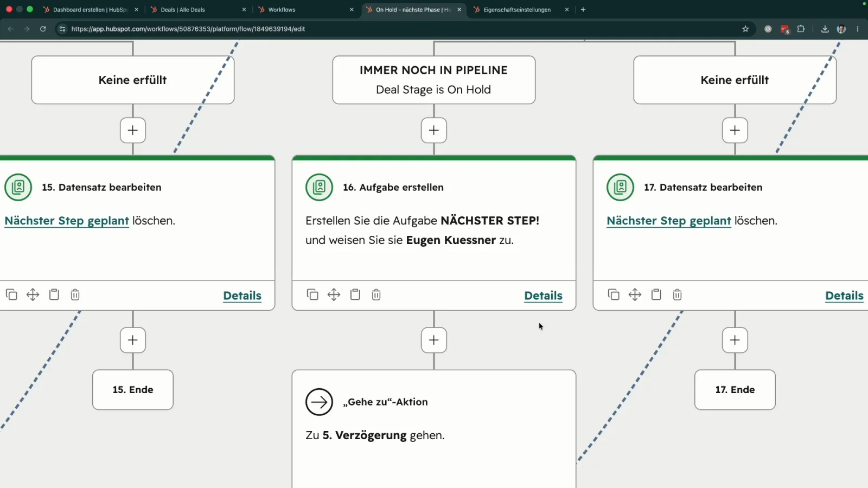
Task: Switch to Dashboard erstellen browser tab
Action: [90, 10]
